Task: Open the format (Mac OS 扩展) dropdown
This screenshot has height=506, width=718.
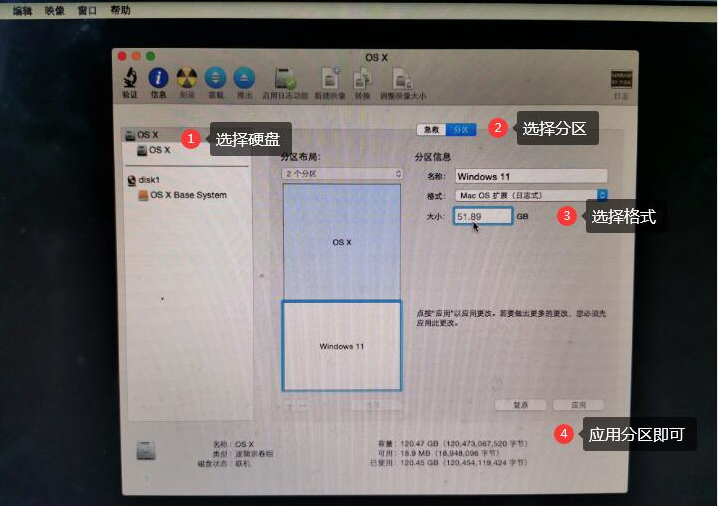Action: pyautogui.click(x=531, y=196)
